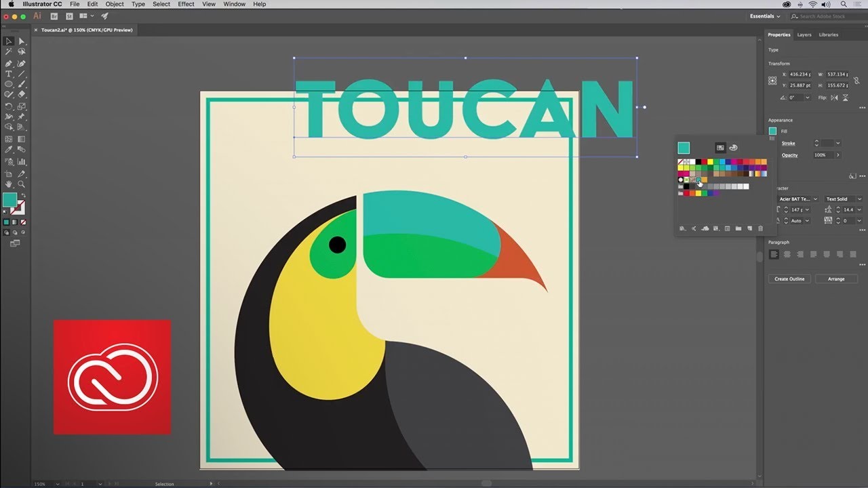
Task: Select the Slice tool
Action: (x=22, y=173)
